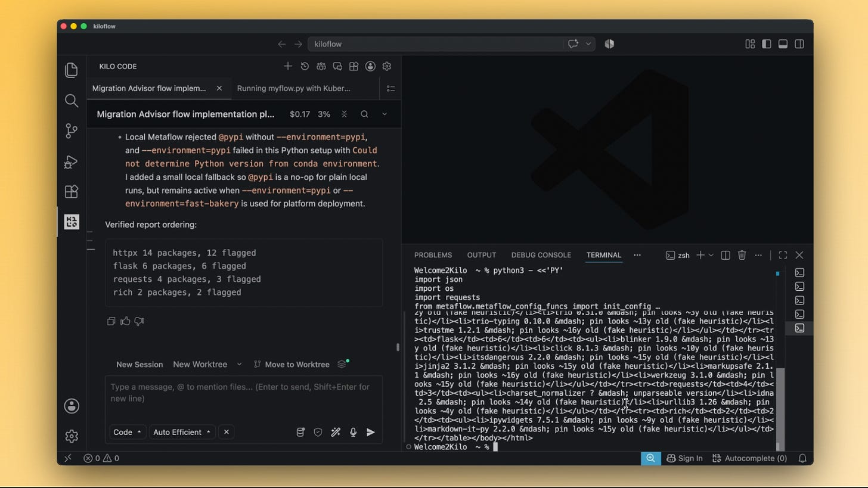Clear selection with X next to Auto Efficient
This screenshot has width=868, height=488.
[227, 432]
